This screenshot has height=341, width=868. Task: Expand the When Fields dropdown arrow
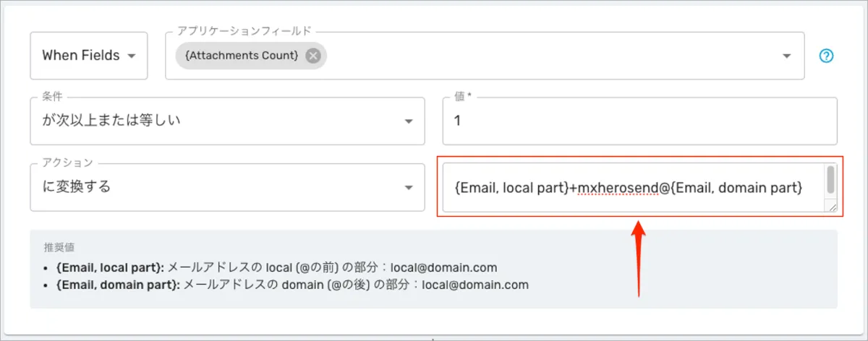click(x=132, y=56)
